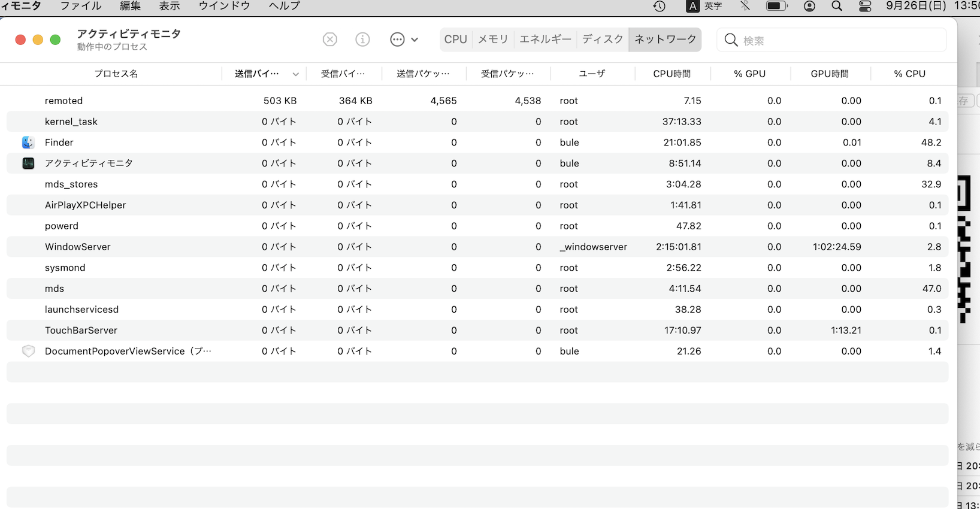Open Time Machine icon in menu bar
The width and height of the screenshot is (980, 509).
660,6
